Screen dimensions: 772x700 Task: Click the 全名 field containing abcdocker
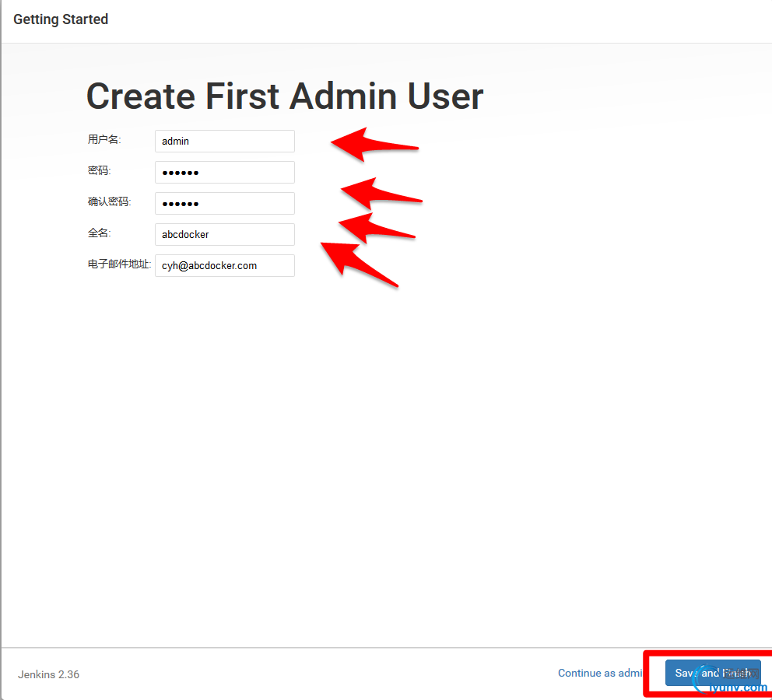pyautogui.click(x=224, y=234)
